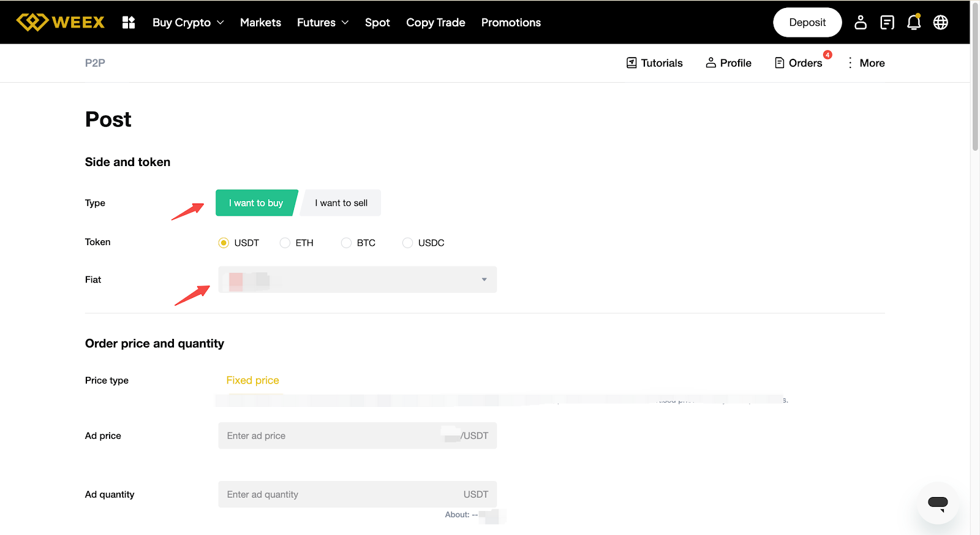Screen dimensions: 980x535
Task: Open P2P Tutorials link
Action: [x=654, y=63]
